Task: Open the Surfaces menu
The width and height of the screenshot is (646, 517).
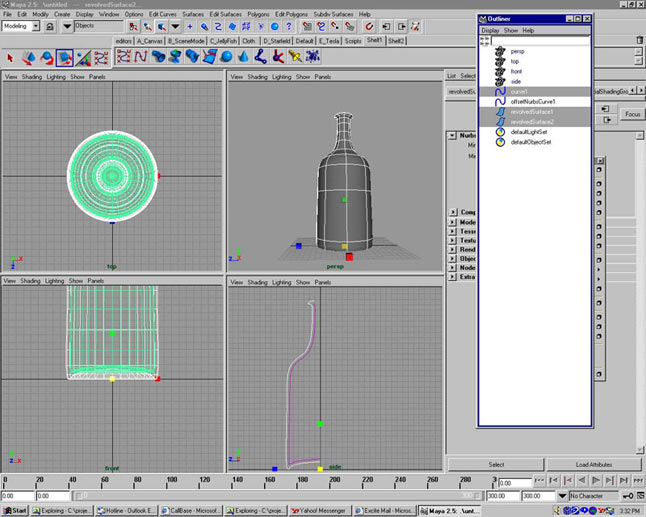Action: 193,14
